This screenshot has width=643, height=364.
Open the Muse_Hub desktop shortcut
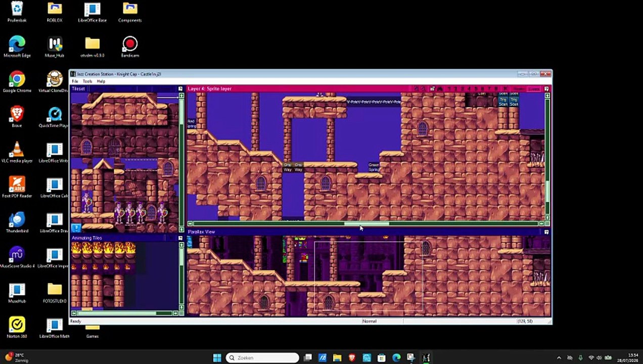coord(55,47)
